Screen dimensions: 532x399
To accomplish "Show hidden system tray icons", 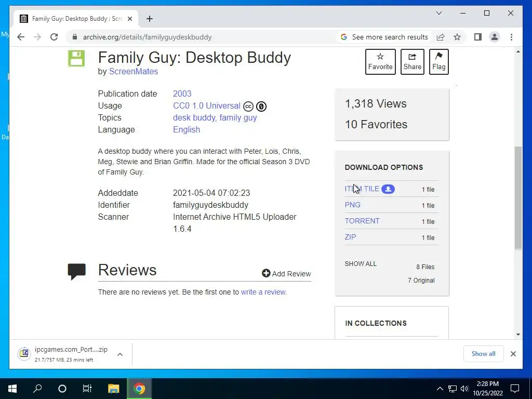I will tap(440, 389).
